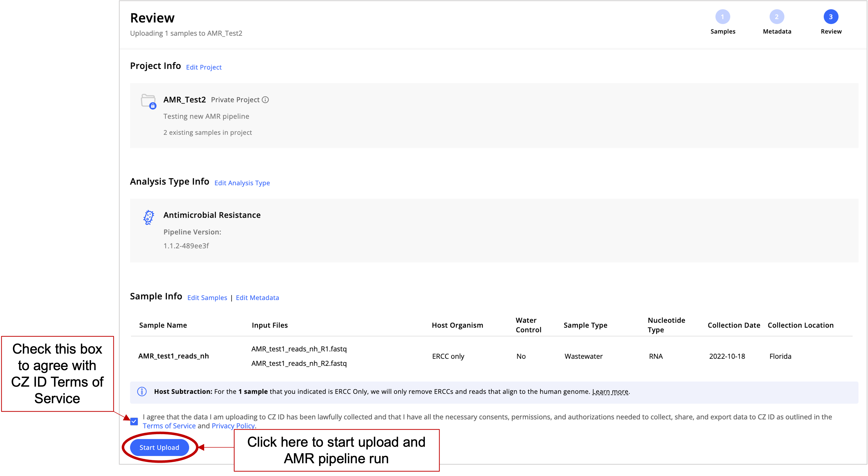868x476 pixels.
Task: Click Edit Project
Action: click(x=203, y=67)
